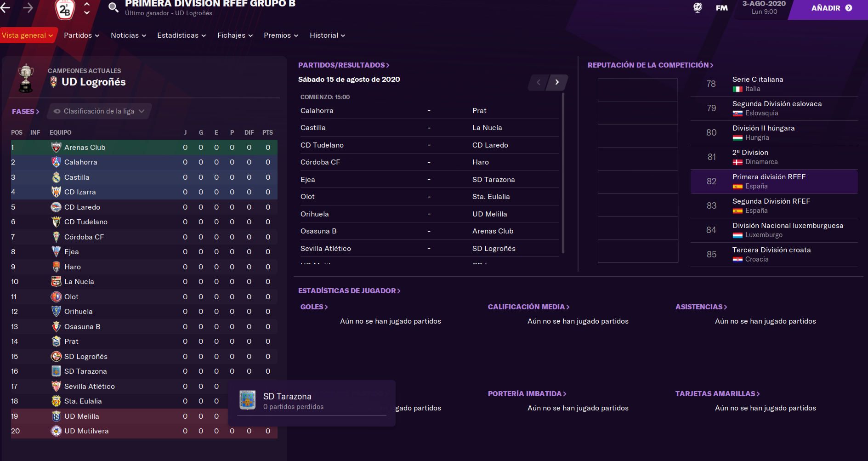This screenshot has width=868, height=461.
Task: Click the SD Tarazona tooltip card
Action: (x=312, y=403)
